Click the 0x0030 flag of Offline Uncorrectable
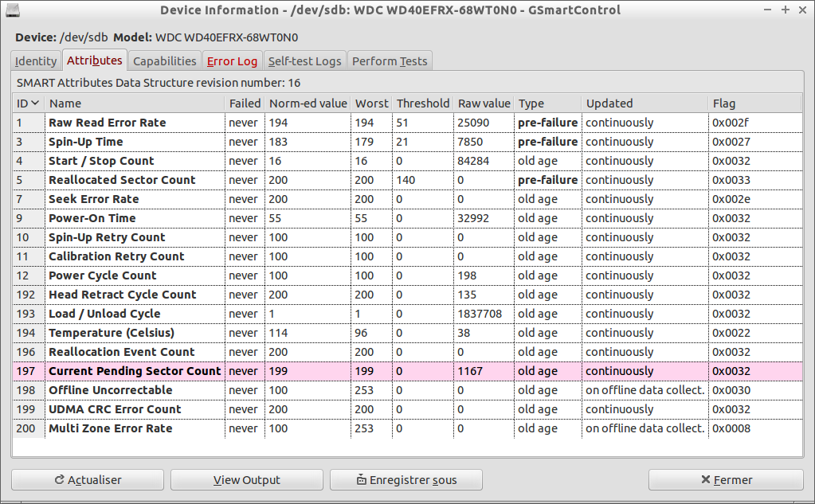This screenshot has width=815, height=504. (731, 390)
